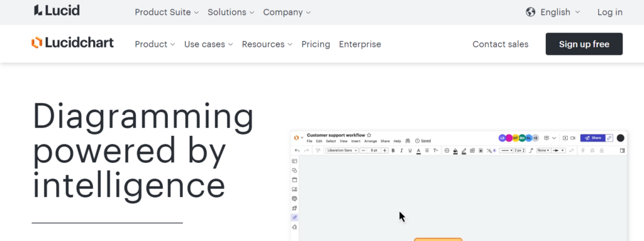Click the highlighted magic sparkle sidebar icon
Screen dimensions: 644x241
pyautogui.click(x=294, y=217)
